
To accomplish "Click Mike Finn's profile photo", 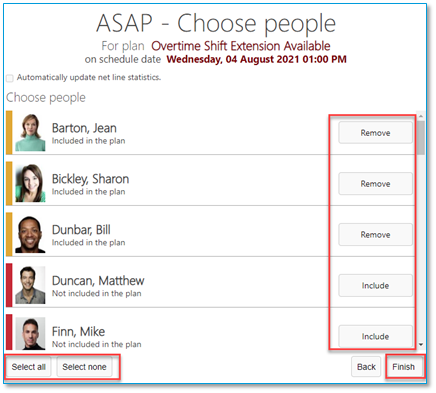I will click(x=30, y=333).
